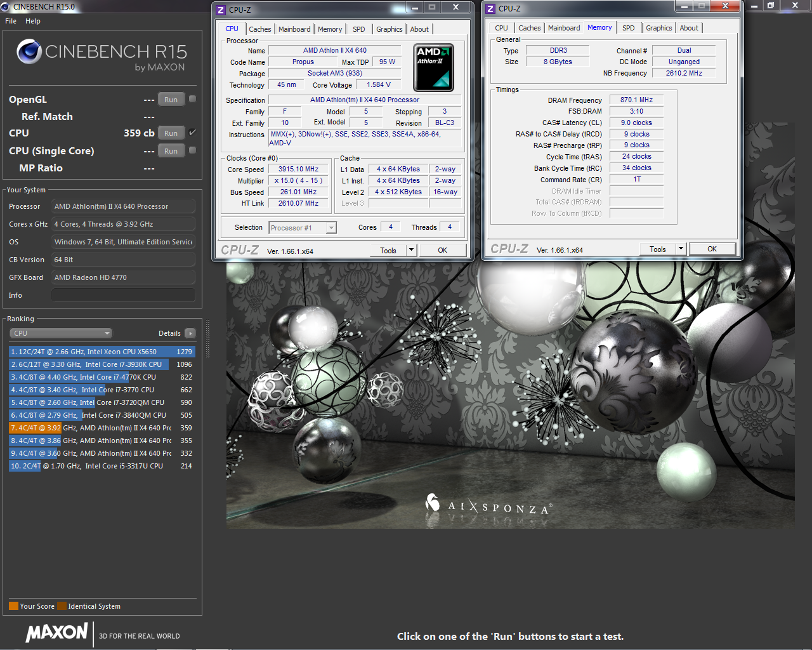Screen dimensions: 812x650
Task: Select SPD tab in right CPU-Z window
Action: 629,28
